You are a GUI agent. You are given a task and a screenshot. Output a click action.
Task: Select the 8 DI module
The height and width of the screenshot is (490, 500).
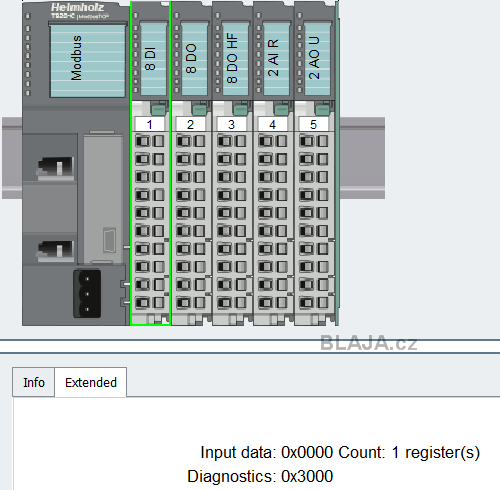click(x=151, y=163)
